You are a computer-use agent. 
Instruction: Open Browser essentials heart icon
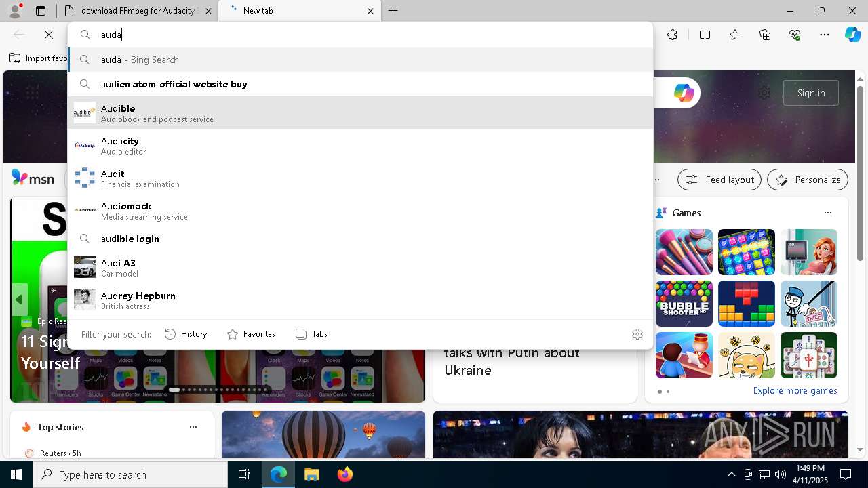[795, 35]
